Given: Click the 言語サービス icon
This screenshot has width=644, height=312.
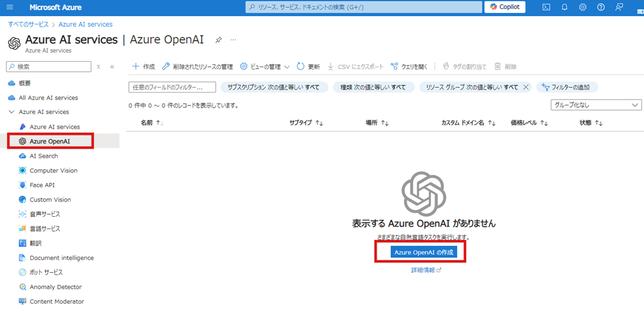Looking at the screenshot, I should click(x=23, y=228).
